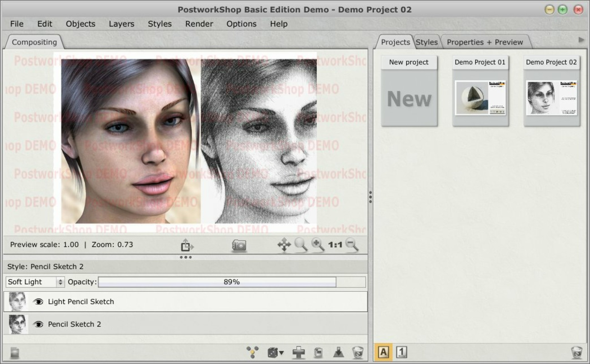Click the 'Zoom: 0.73' status text
This screenshot has width=590, height=364.
click(x=112, y=244)
